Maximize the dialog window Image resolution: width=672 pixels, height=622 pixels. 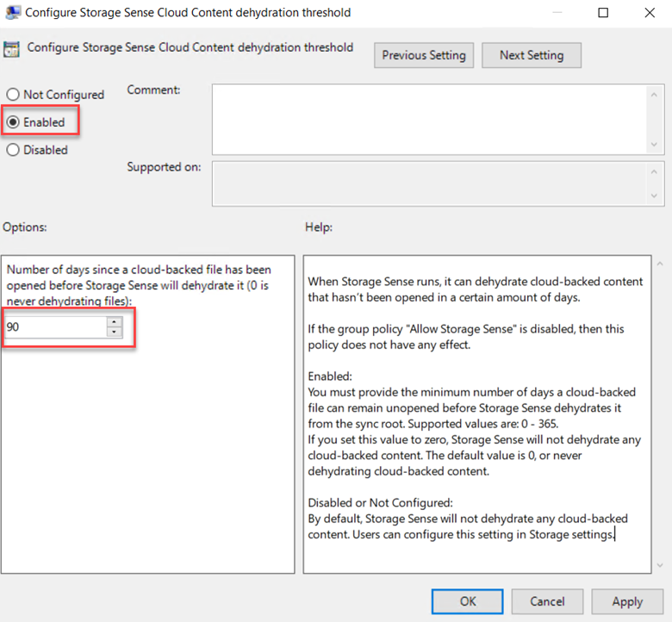click(603, 13)
